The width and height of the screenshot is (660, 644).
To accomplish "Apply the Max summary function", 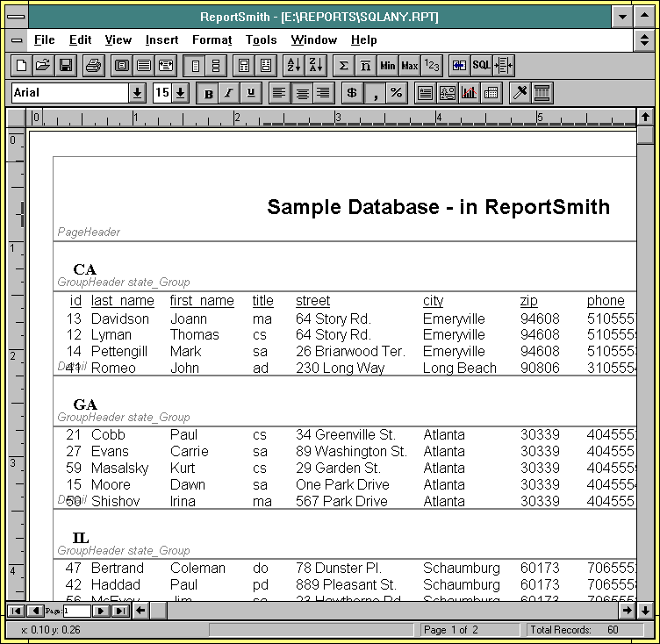I will [x=410, y=66].
